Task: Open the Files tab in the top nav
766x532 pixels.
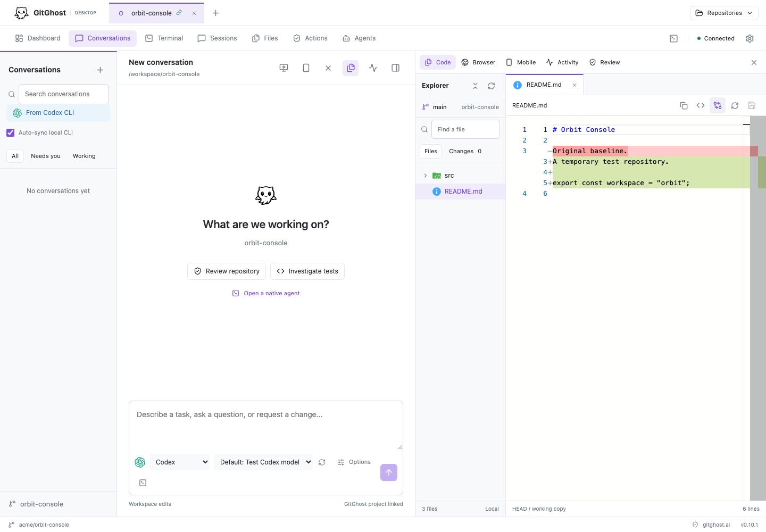Action: (x=265, y=38)
